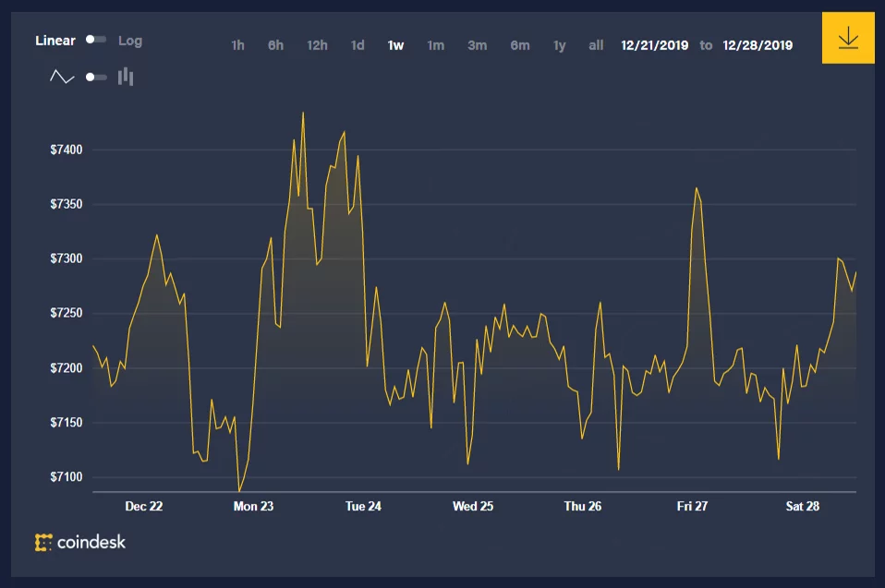Viewport: 885px width, 588px height.
Task: Open the end date field 12/28/2019
Action: (x=758, y=45)
